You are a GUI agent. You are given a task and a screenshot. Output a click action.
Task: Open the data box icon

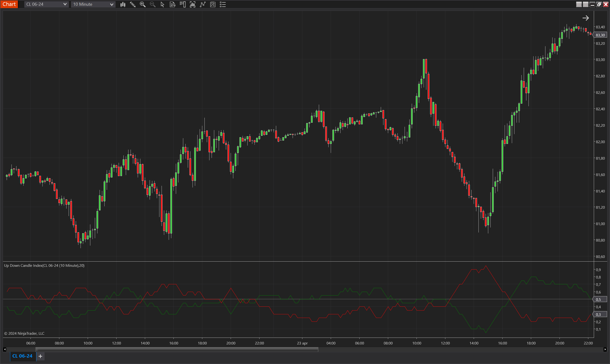173,4
